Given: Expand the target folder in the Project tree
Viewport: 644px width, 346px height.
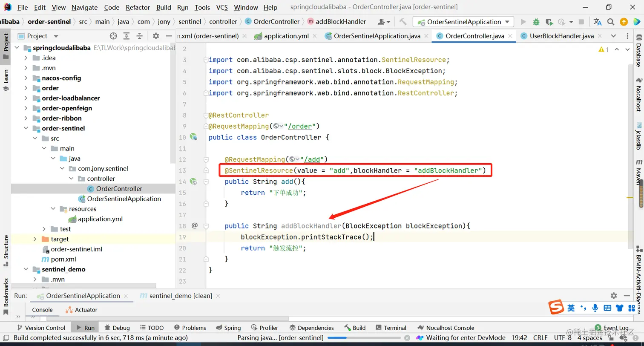Looking at the screenshot, I should (x=35, y=239).
